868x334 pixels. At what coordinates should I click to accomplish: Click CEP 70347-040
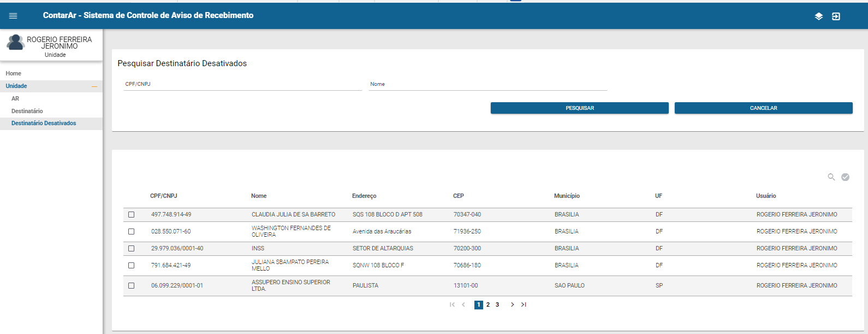point(467,215)
